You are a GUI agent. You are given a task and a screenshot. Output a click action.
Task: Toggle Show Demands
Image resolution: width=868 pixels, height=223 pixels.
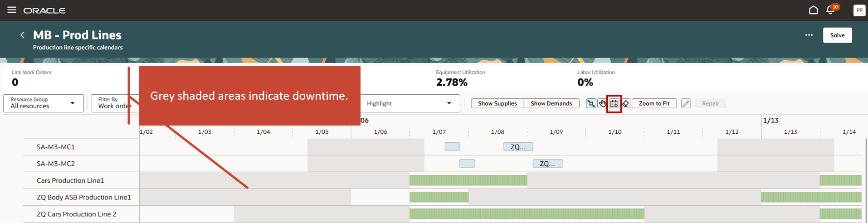[551, 103]
